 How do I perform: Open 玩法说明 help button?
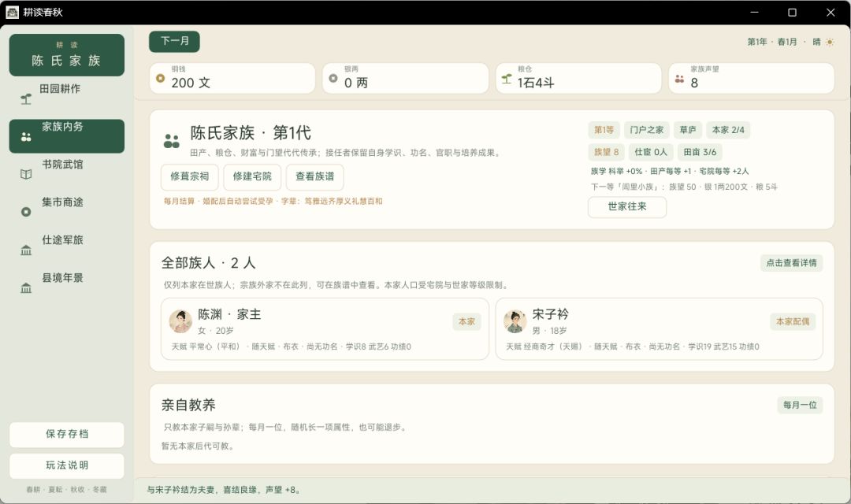point(67,465)
